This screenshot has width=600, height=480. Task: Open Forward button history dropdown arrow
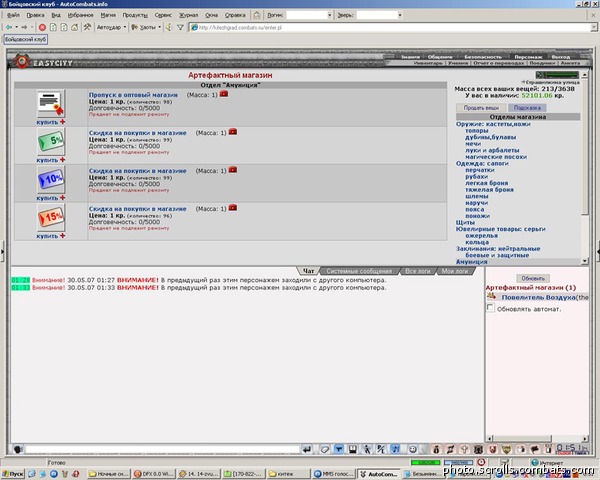tap(32, 27)
